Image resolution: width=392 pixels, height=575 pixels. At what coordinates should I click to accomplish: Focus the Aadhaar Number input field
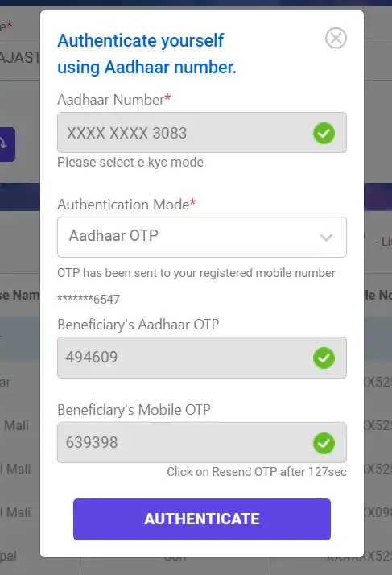coord(202,132)
